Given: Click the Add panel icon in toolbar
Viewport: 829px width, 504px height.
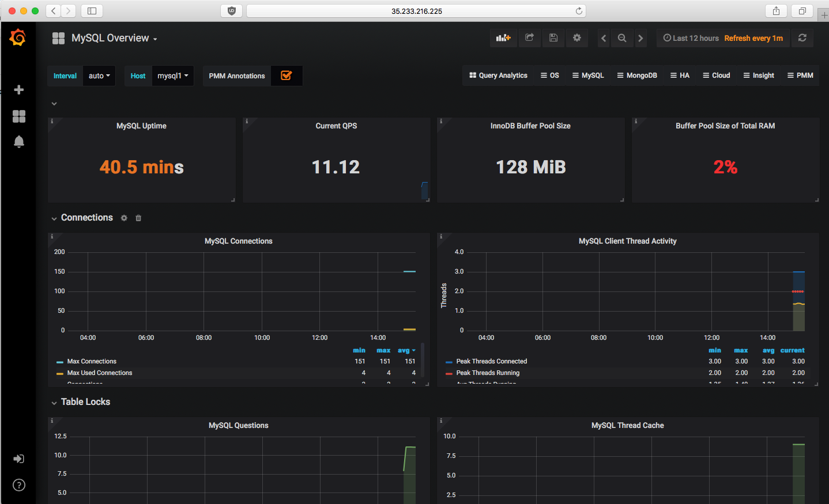Looking at the screenshot, I should [503, 38].
